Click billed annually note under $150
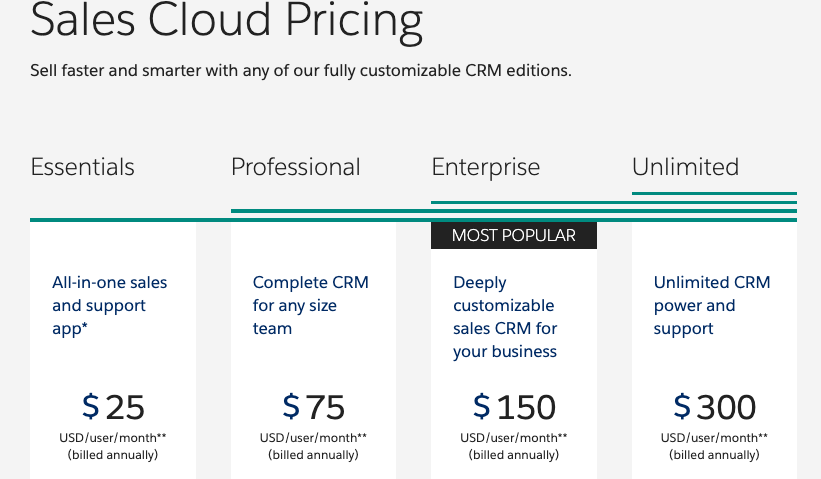Viewport: 821px width, 479px height. pyautogui.click(x=514, y=455)
